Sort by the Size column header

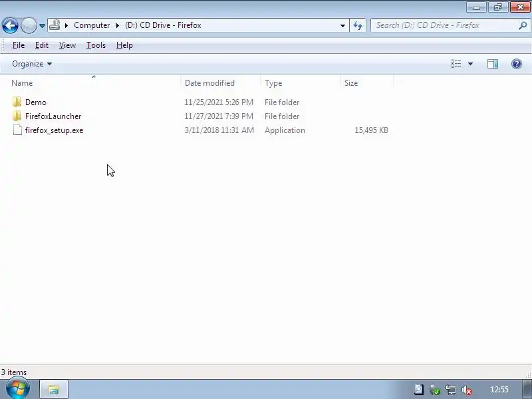[351, 83]
